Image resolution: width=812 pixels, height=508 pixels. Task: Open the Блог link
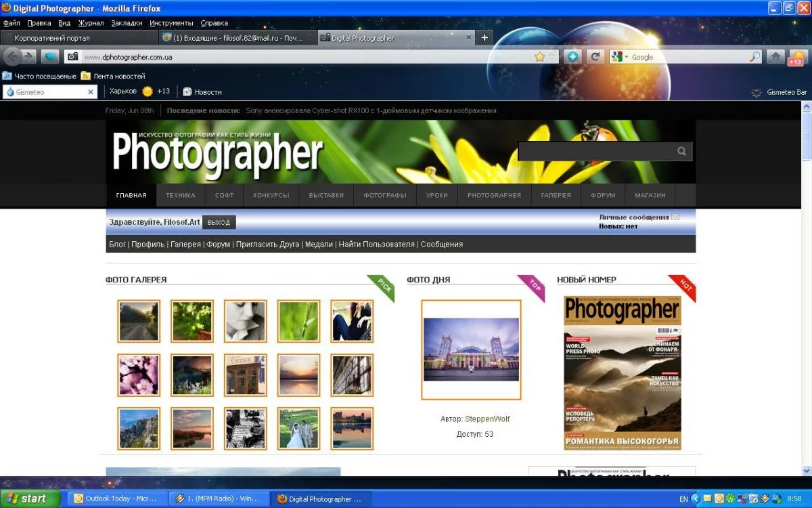117,245
